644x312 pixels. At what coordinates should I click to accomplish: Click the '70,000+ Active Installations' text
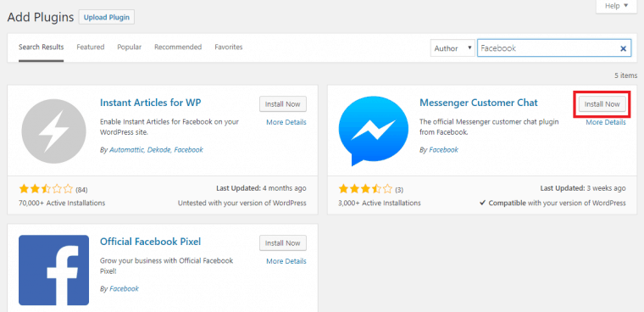[62, 203]
